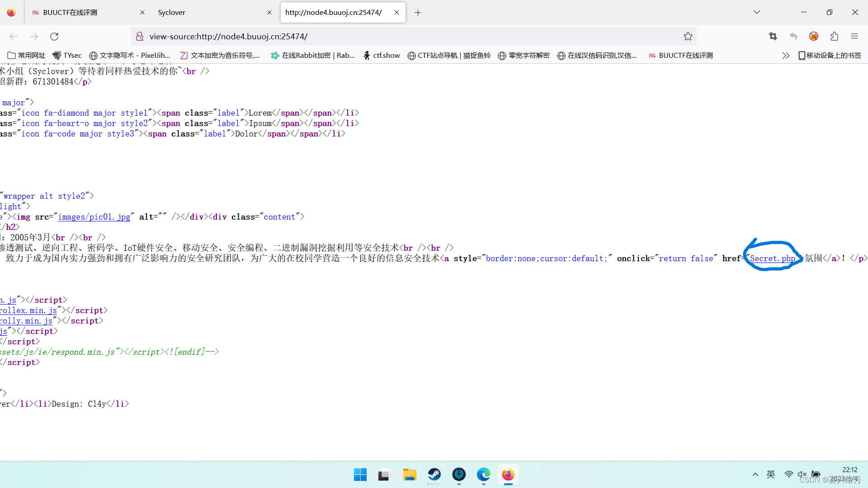Viewport: 868px width, 488px height.
Task: Open new tab with plus icon
Action: coord(418,13)
